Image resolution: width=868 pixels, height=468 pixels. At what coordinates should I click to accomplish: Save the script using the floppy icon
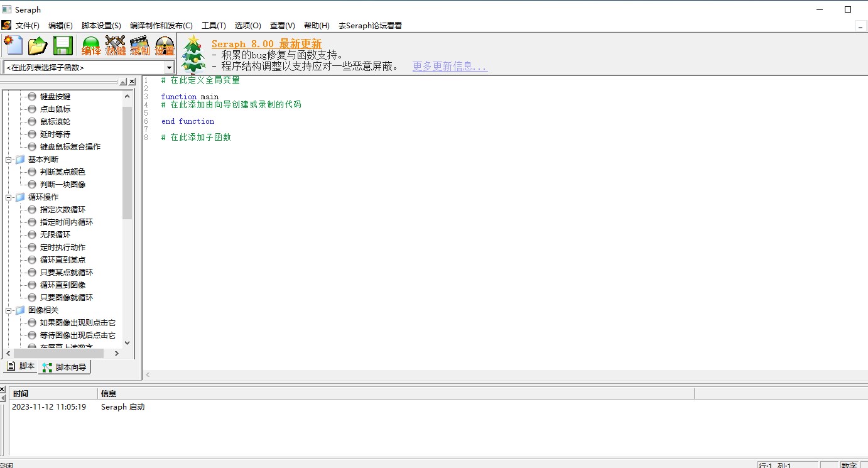coord(63,46)
